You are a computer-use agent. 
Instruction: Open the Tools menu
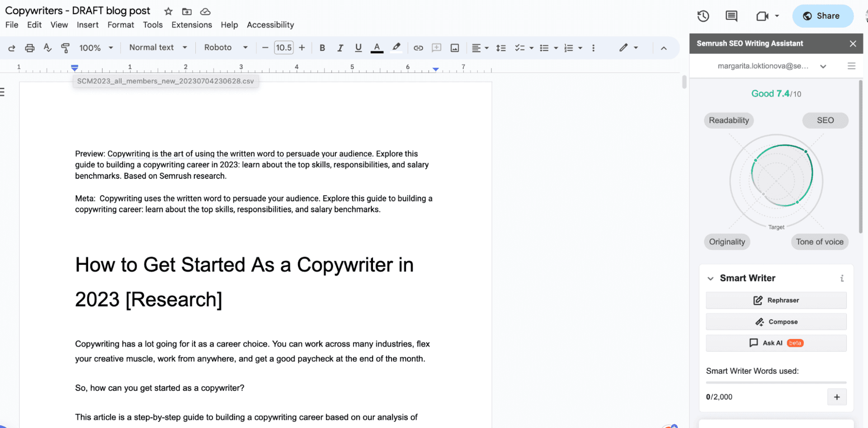point(153,25)
